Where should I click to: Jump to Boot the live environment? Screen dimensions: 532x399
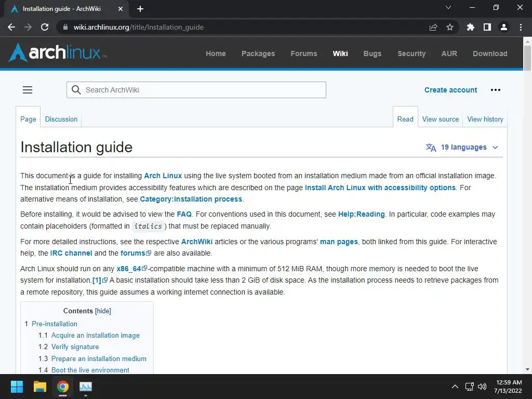[90, 370]
